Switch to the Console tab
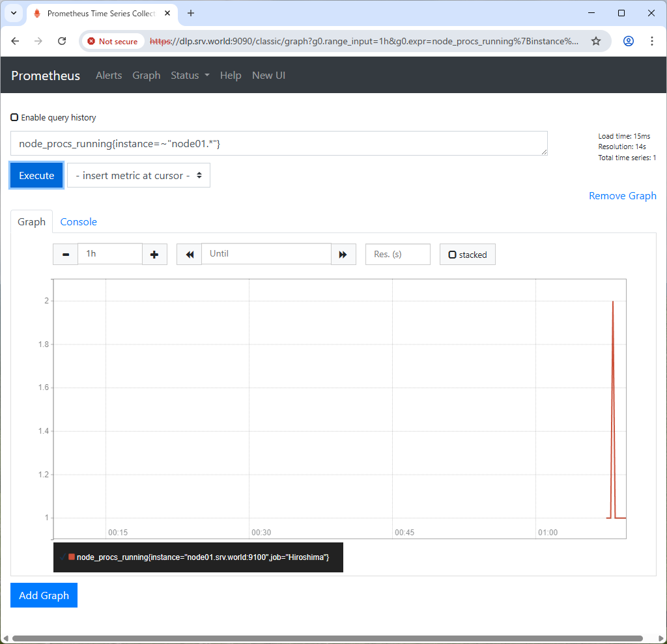 click(x=78, y=221)
